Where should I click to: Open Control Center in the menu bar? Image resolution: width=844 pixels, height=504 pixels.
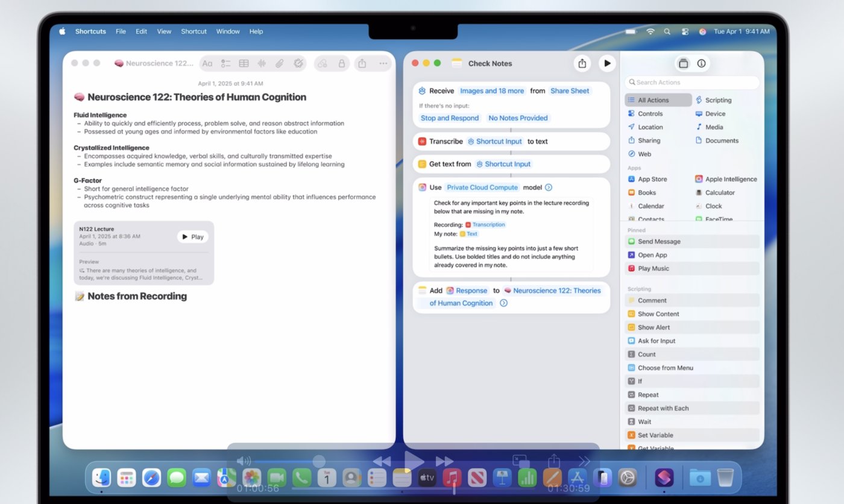pyautogui.click(x=685, y=31)
